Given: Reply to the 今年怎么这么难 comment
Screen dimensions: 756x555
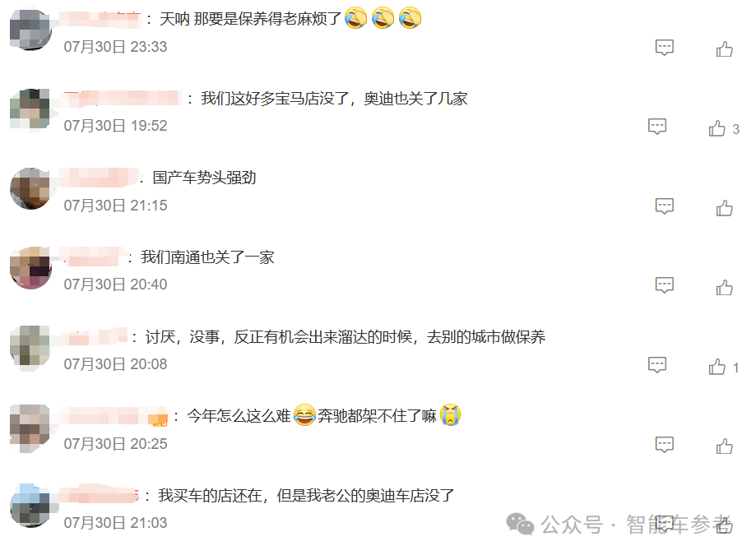Looking at the screenshot, I should point(665,444).
